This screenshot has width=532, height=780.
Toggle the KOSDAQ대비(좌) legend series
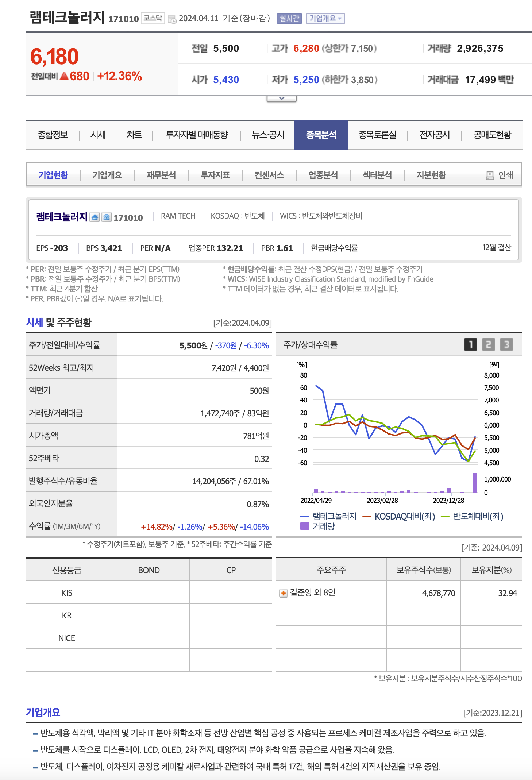coord(399,516)
